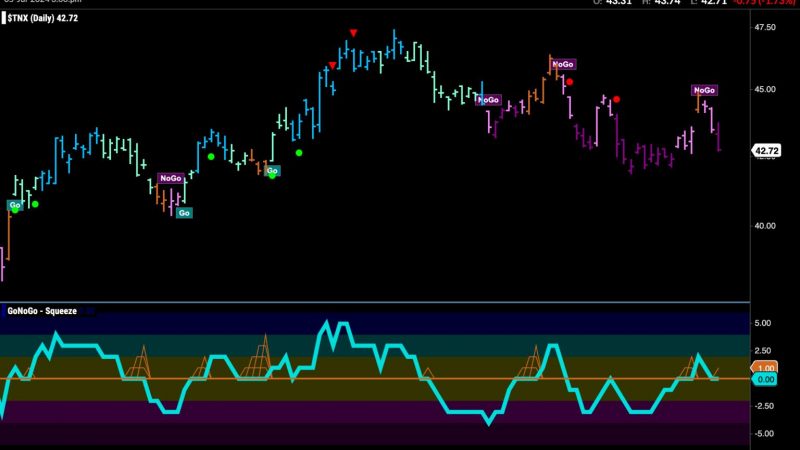The height and width of the screenshot is (450, 800).
Task: Click the leftmost NoGo signal label
Action: click(x=170, y=179)
